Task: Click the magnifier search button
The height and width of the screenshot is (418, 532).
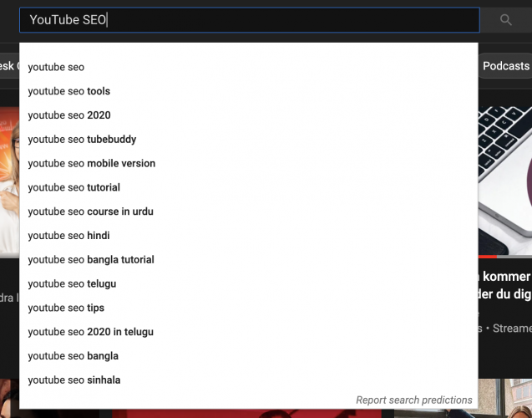Action: (506, 20)
